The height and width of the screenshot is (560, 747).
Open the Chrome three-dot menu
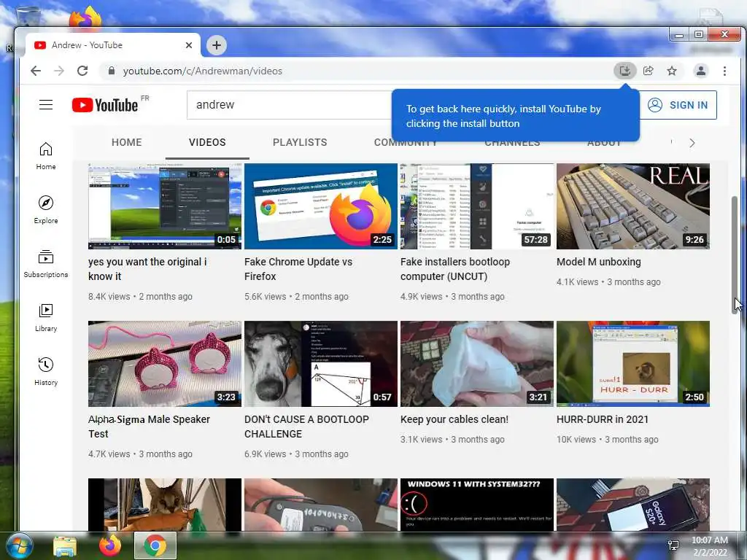click(x=724, y=71)
